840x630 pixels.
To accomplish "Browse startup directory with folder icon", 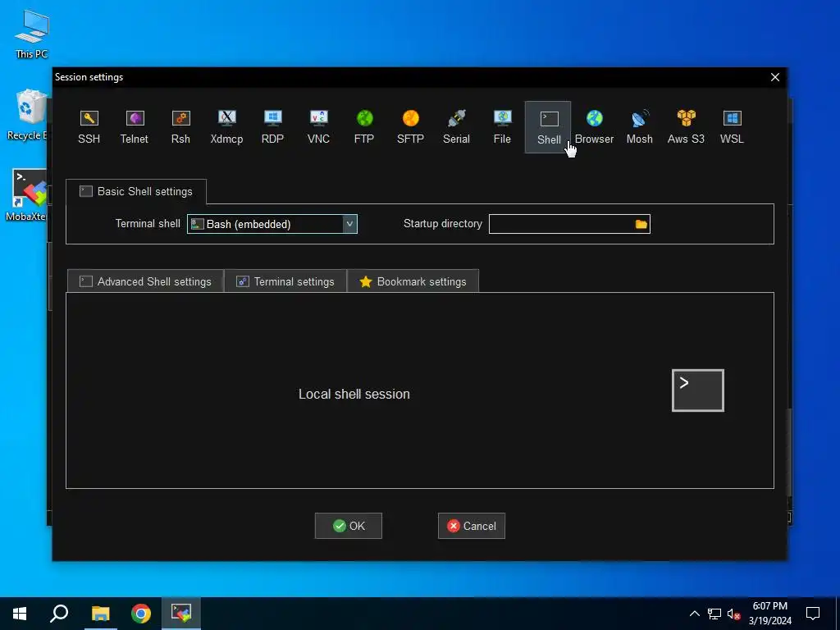I will tap(641, 224).
